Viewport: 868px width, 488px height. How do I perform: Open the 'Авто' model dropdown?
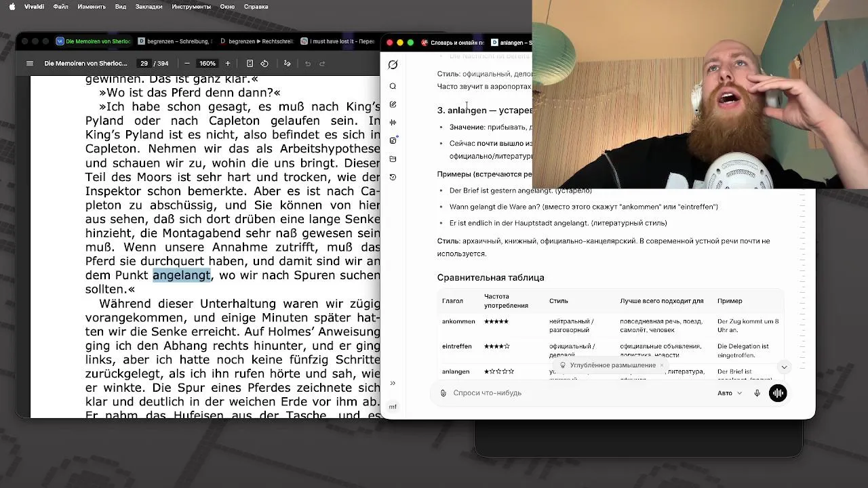[x=730, y=393]
